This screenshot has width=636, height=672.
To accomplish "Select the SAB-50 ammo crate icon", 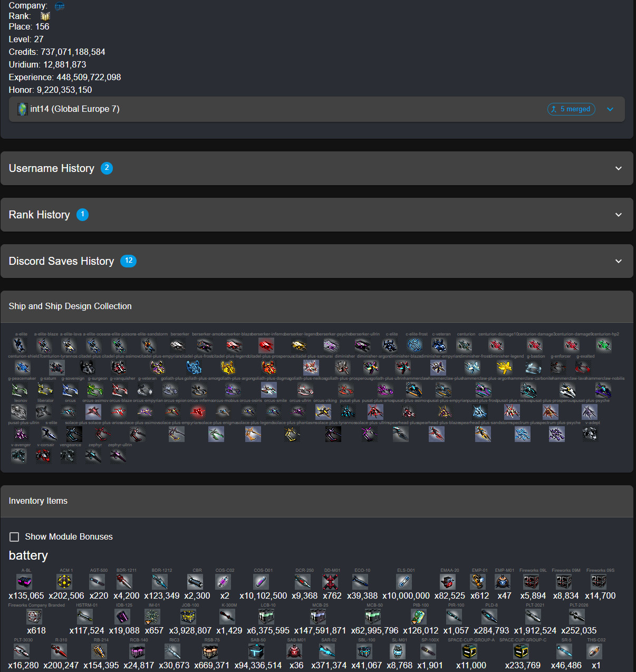I will click(256, 651).
